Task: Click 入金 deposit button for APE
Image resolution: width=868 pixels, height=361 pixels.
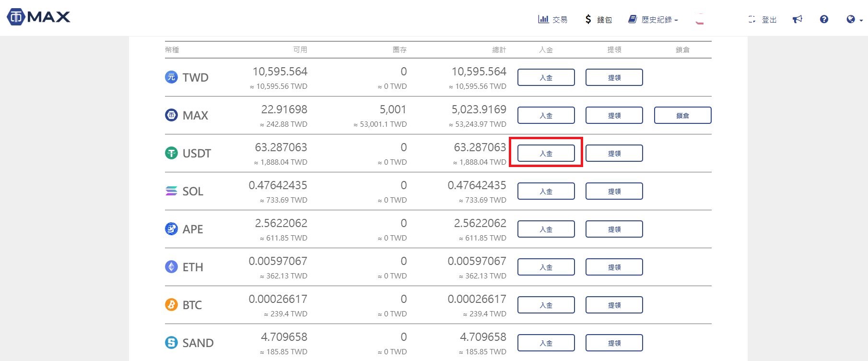Action: [546, 229]
